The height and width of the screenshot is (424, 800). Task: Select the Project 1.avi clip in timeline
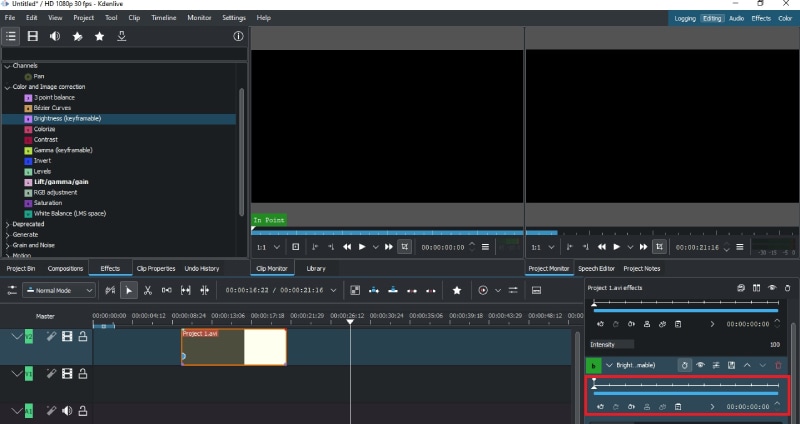tap(234, 347)
